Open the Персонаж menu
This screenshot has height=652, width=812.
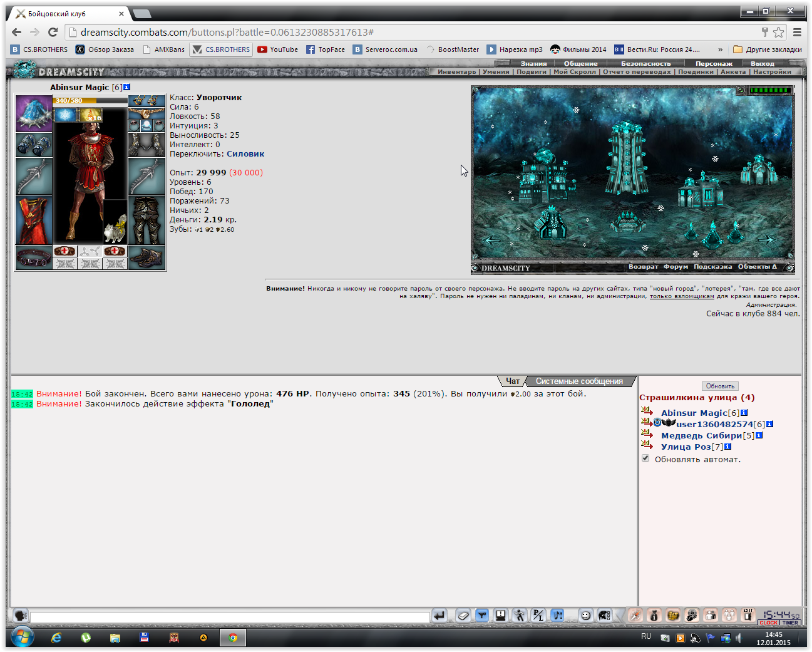pyautogui.click(x=714, y=63)
